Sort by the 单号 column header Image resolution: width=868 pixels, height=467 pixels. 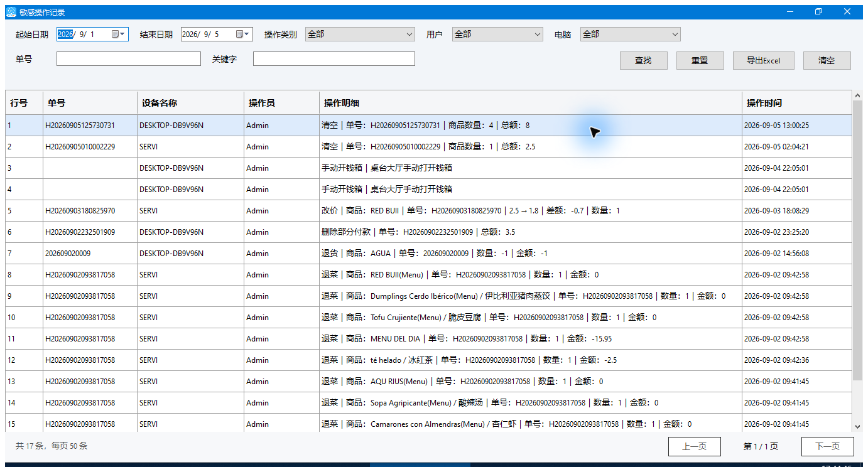pos(90,103)
